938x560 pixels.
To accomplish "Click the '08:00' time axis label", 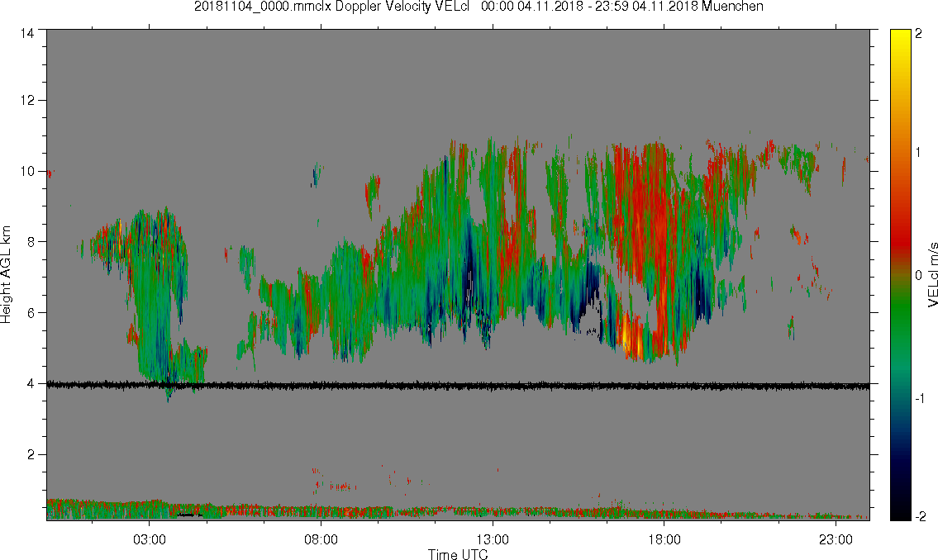I will [321, 539].
